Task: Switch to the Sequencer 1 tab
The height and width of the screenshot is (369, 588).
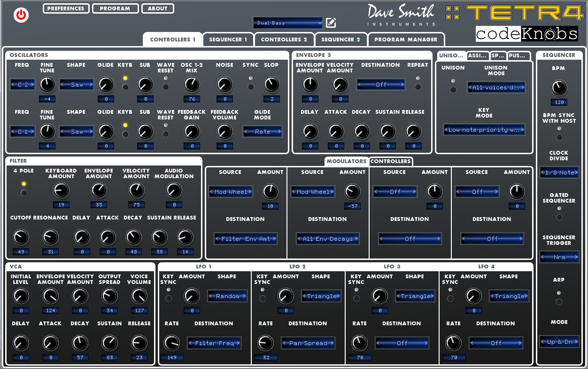Action: click(x=228, y=39)
